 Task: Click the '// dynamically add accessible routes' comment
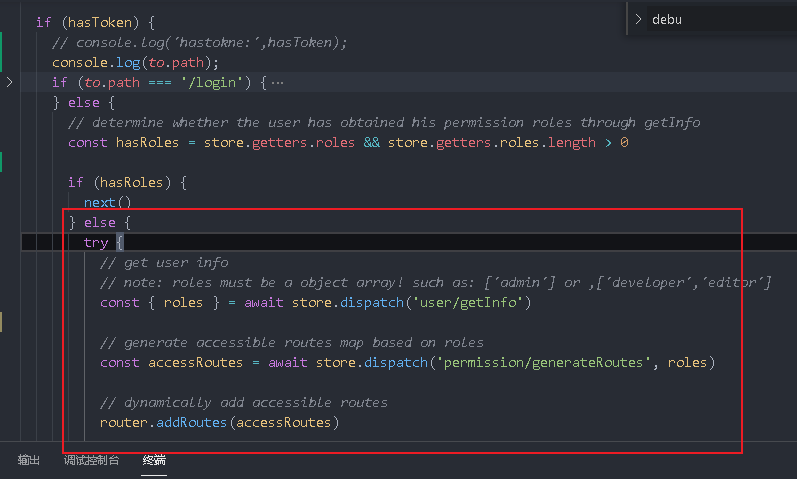(x=244, y=403)
